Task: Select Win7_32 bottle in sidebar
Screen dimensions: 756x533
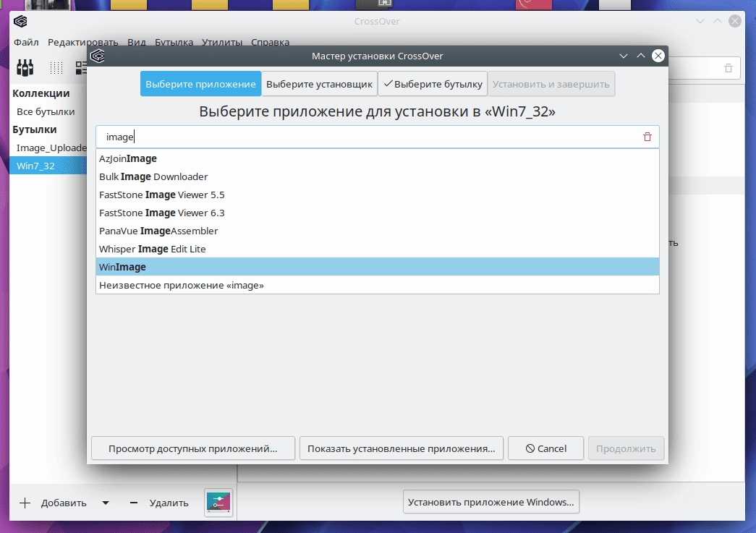Action: coord(48,166)
